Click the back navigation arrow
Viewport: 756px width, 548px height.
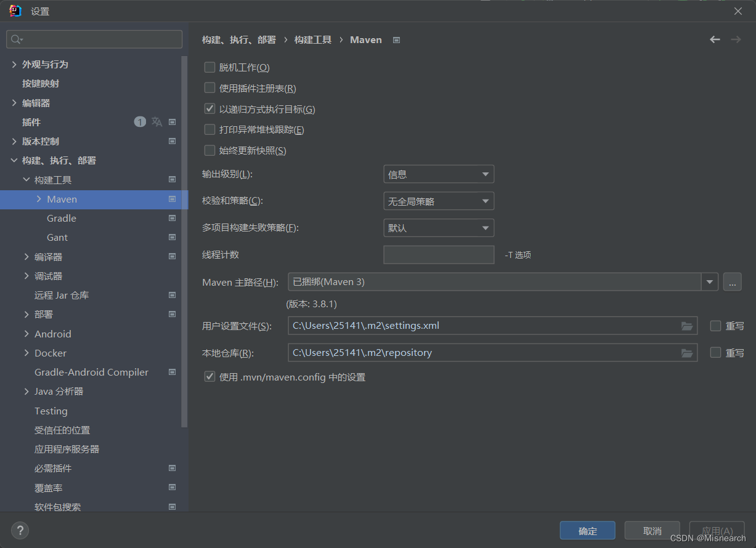coord(715,39)
